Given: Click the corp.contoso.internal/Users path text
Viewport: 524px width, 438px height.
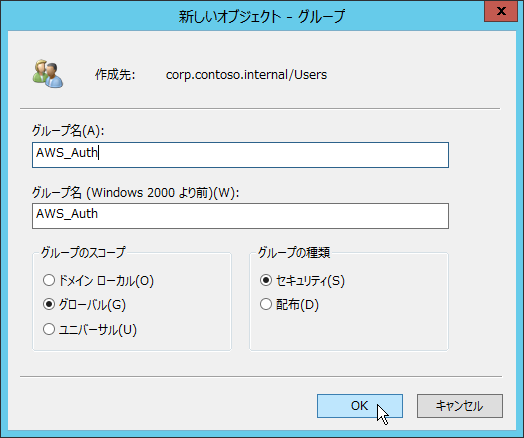Looking at the screenshot, I should (246, 75).
